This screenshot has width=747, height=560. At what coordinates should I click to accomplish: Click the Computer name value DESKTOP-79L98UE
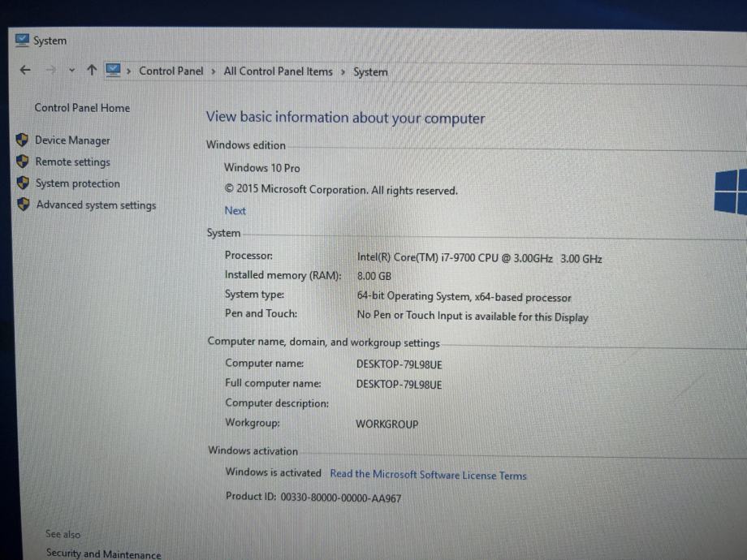click(x=399, y=364)
